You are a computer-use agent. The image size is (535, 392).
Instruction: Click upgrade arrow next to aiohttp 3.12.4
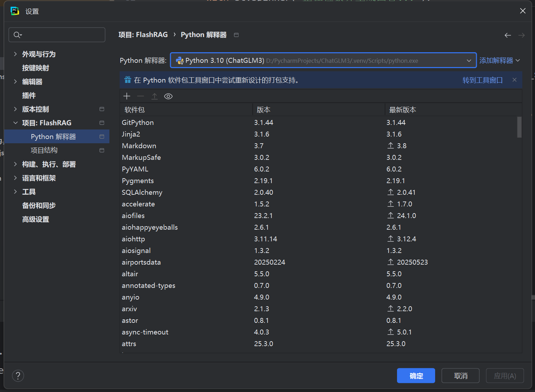[x=391, y=239]
